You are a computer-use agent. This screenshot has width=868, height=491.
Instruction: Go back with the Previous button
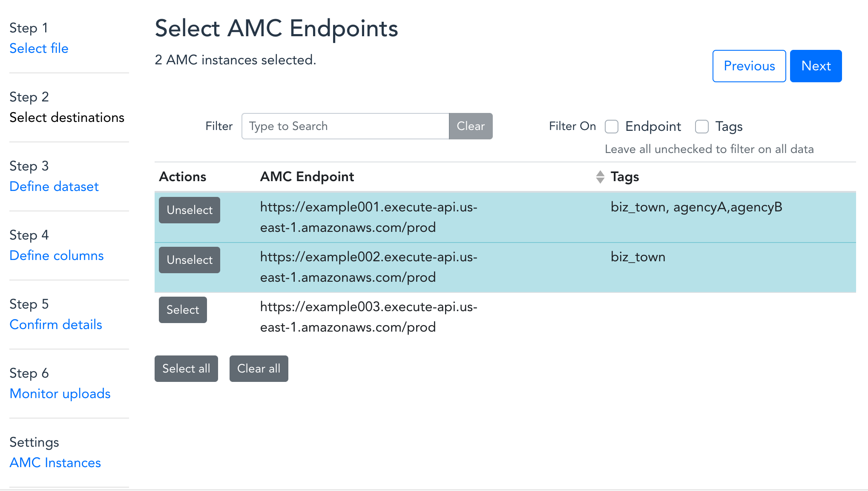[749, 66]
